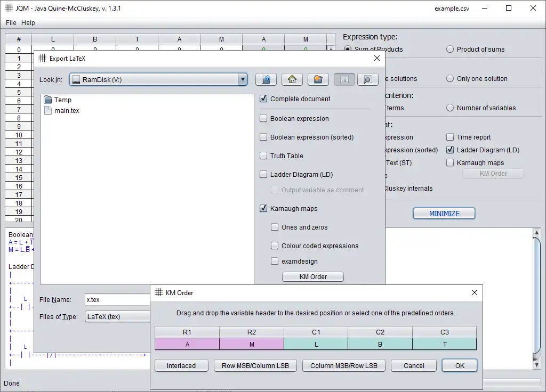Apply Interlaced variable order
Screen dimensions: 546x392
[181, 365]
